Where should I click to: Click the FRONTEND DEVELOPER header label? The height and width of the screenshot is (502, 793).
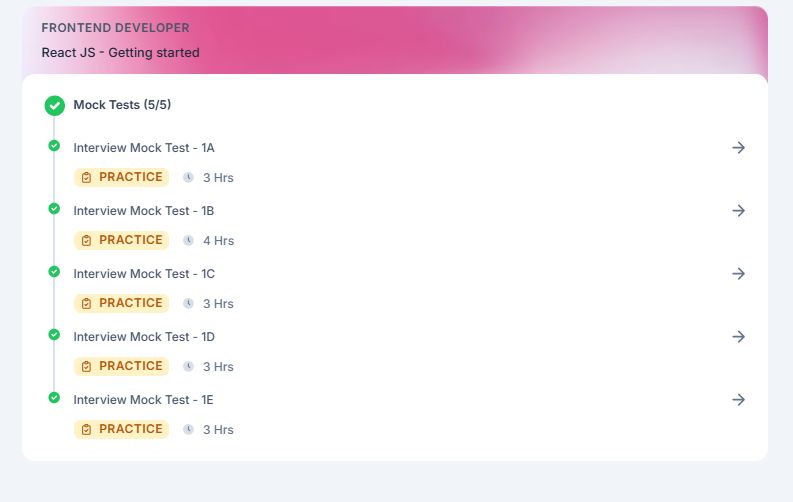pyautogui.click(x=115, y=28)
